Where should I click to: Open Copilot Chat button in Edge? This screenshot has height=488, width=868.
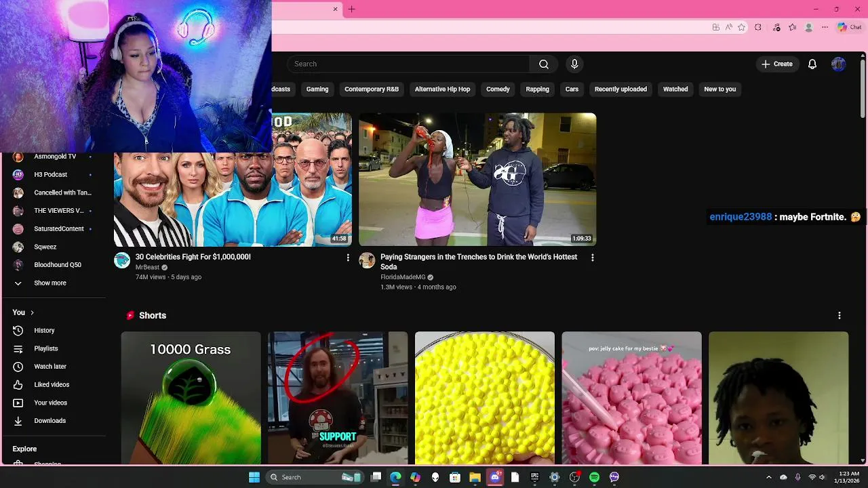(849, 27)
